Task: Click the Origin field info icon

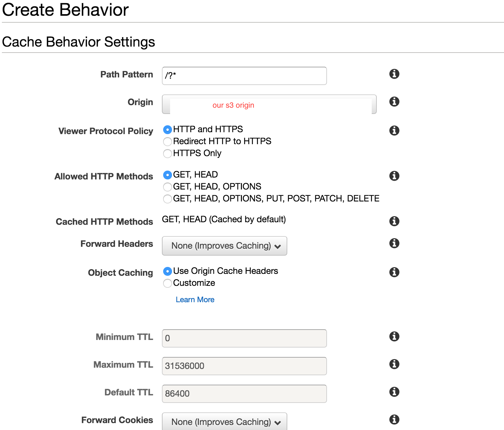Action: [x=394, y=102]
